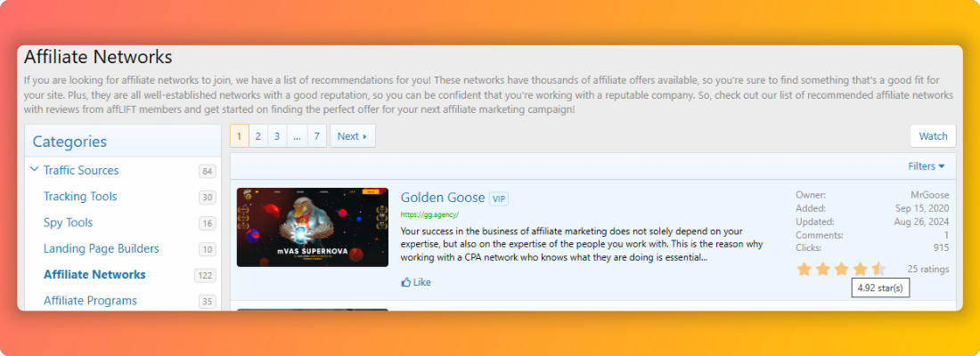The width and height of the screenshot is (980, 356).
Task: Click the VIP badge next to Golden Goose
Action: (499, 198)
